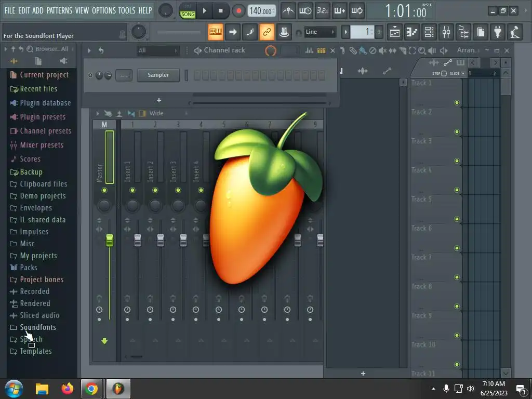Mute Track 5 in the playlist
The height and width of the screenshot is (399, 532).
coord(457,219)
